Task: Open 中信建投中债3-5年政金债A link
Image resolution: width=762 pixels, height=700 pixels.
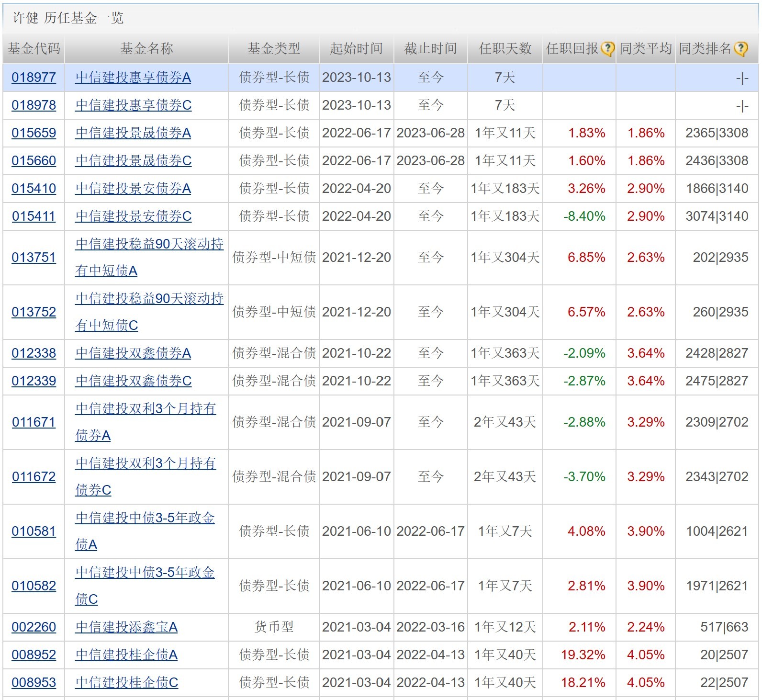Action: point(145,531)
